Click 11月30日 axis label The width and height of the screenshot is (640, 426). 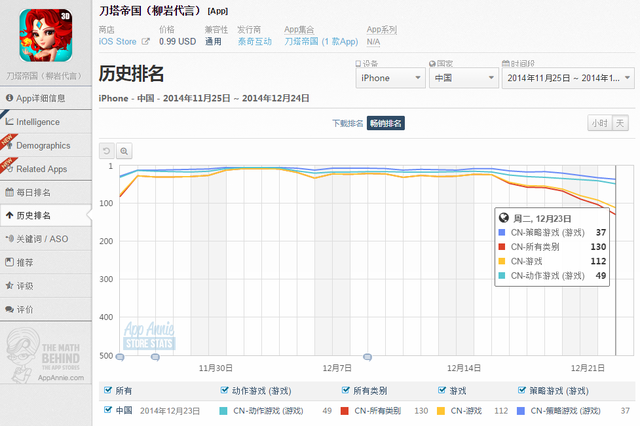(216, 368)
